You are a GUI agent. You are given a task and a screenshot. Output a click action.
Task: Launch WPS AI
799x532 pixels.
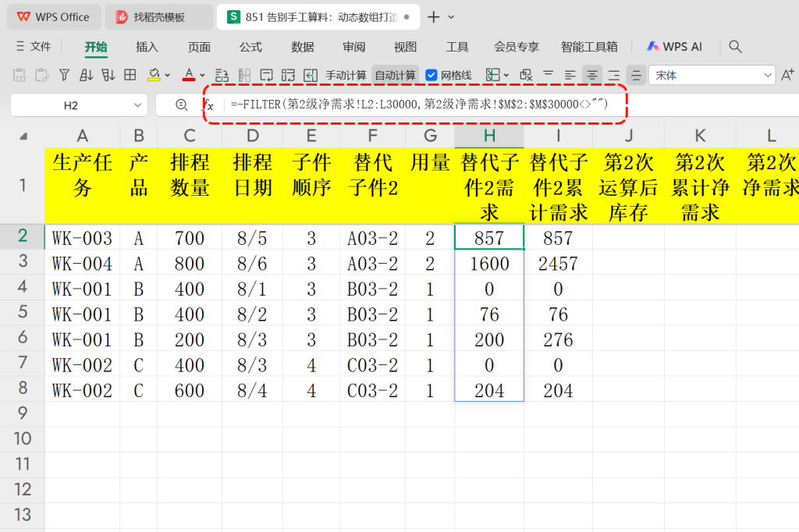(675, 46)
